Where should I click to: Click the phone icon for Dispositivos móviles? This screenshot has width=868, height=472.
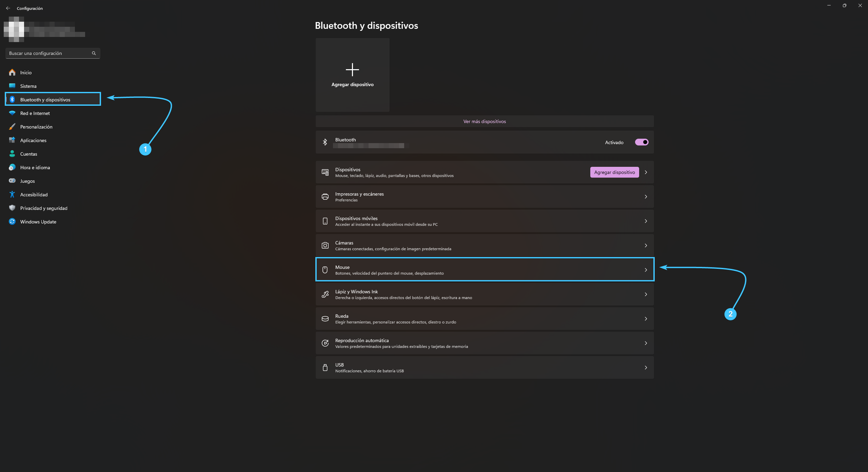325,221
